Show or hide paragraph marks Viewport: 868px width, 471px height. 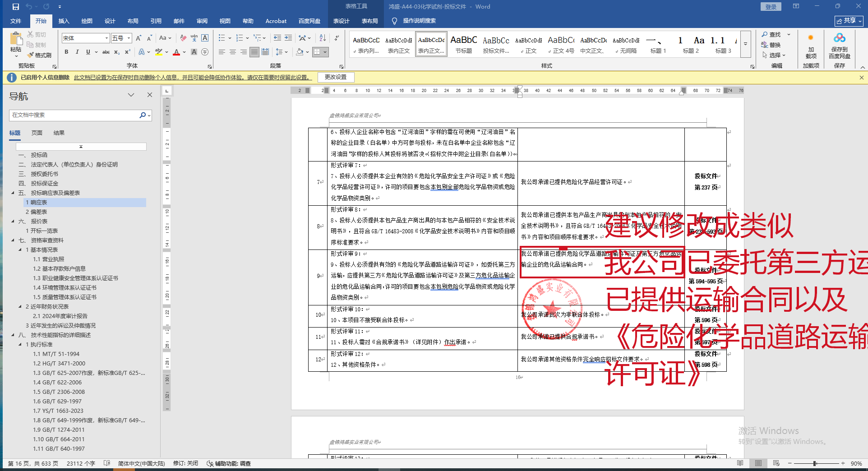337,38
